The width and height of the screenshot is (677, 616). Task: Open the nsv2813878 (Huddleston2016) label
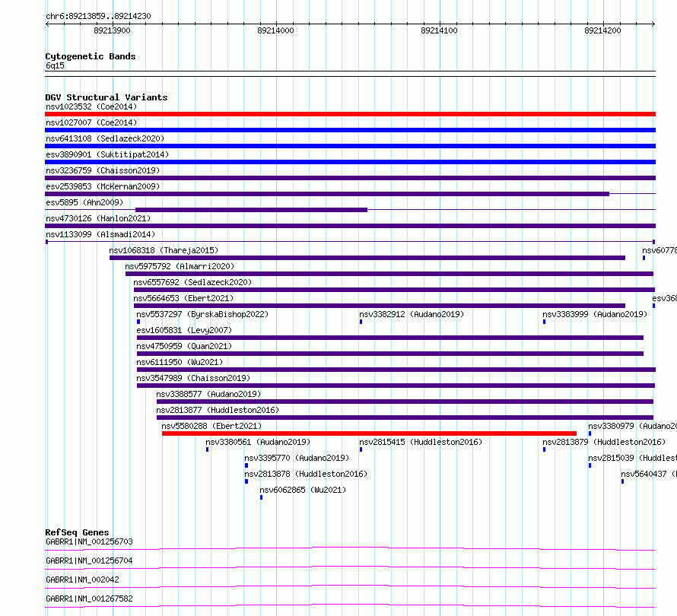(x=306, y=474)
